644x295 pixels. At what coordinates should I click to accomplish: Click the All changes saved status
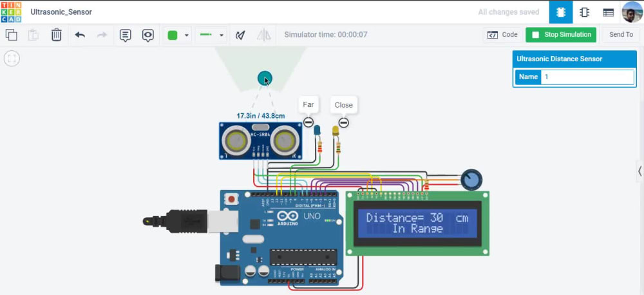pyautogui.click(x=509, y=12)
